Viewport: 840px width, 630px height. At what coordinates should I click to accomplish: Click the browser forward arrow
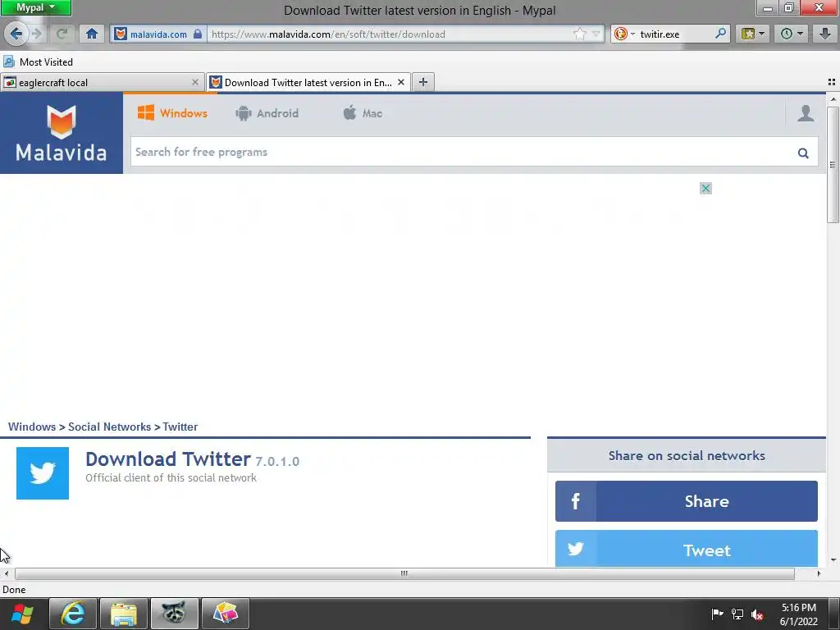(38, 34)
